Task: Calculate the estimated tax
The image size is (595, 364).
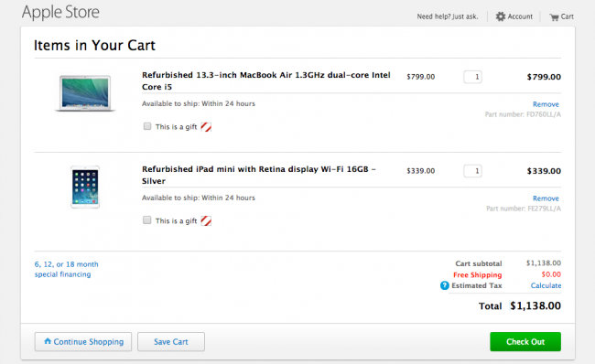Action: click(546, 285)
